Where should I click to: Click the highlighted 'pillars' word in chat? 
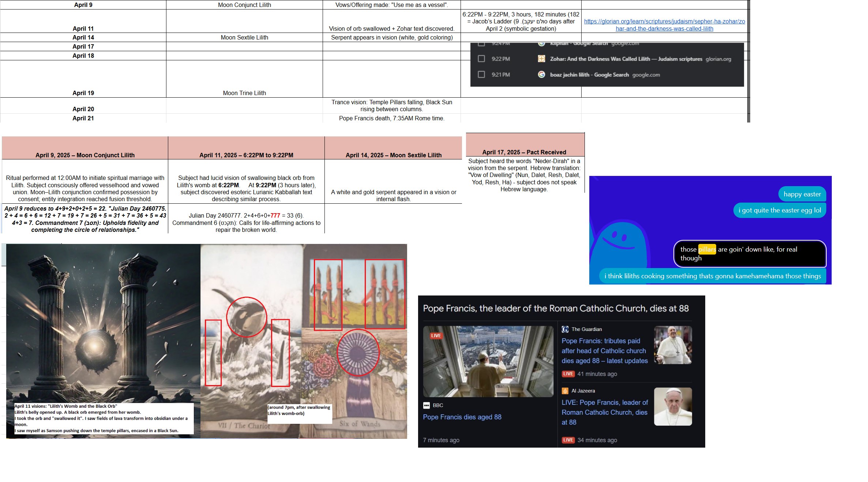coord(707,249)
